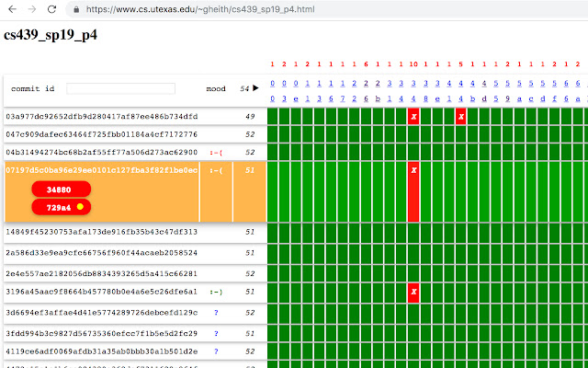Click the red 729a4 pill button
588x368 pixels.
click(55, 208)
